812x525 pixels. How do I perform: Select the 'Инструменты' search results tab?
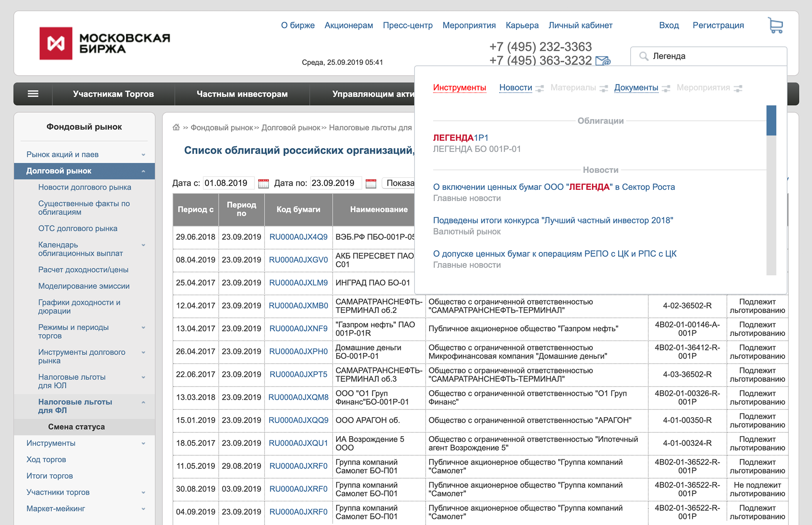point(459,88)
